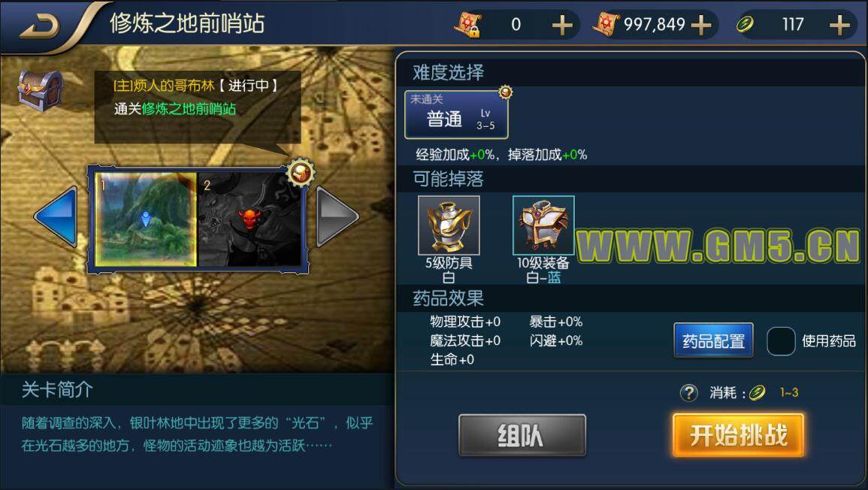868x490 pixels.
Task: Go to previous map with blue arrow
Action: [x=56, y=216]
